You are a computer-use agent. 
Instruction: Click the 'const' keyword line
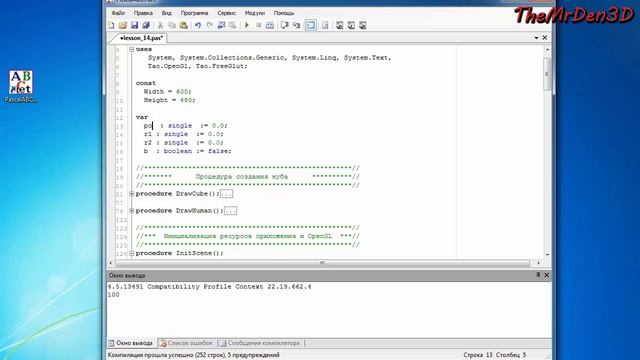tap(146, 83)
